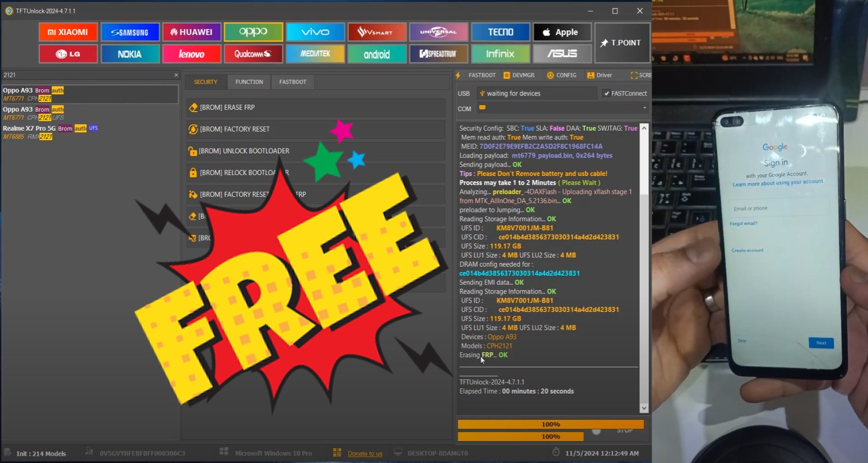Click the shorter 100% progress bar
The height and width of the screenshot is (463, 868).
(x=521, y=436)
